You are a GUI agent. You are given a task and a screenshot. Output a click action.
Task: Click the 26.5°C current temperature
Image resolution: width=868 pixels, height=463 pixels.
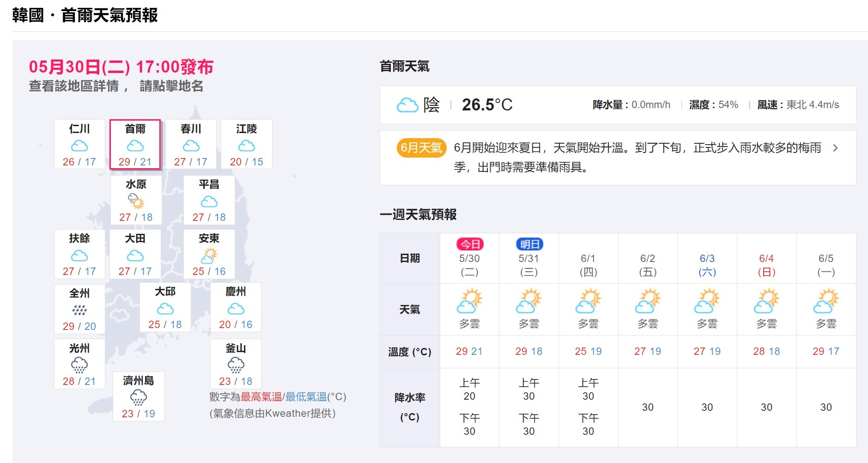(x=487, y=105)
